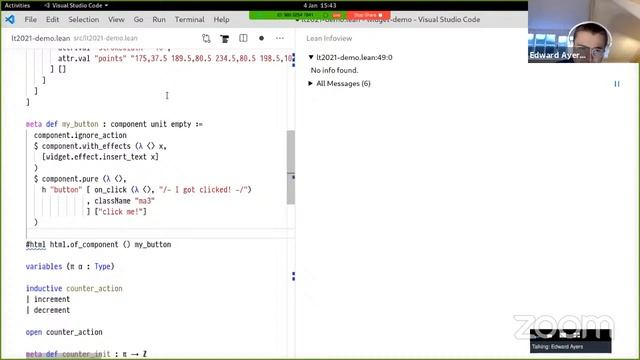The image size is (640, 360).
Task: Open the File menu
Action: 31,19
